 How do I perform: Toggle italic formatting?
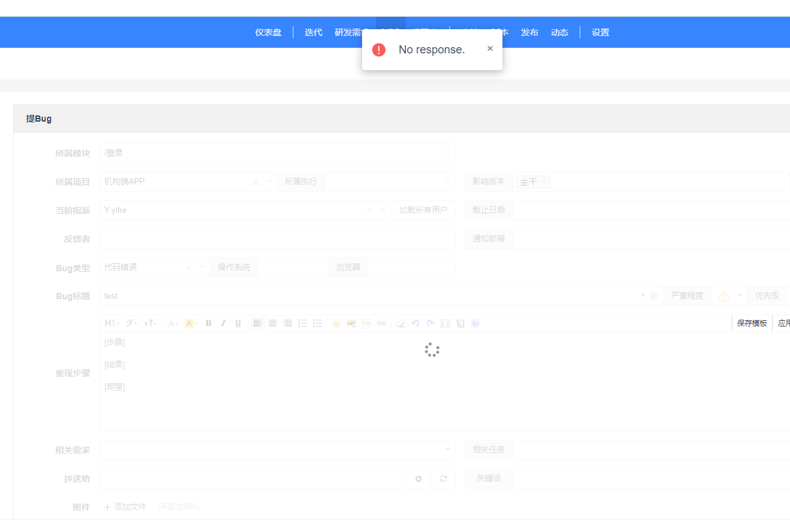(224, 323)
